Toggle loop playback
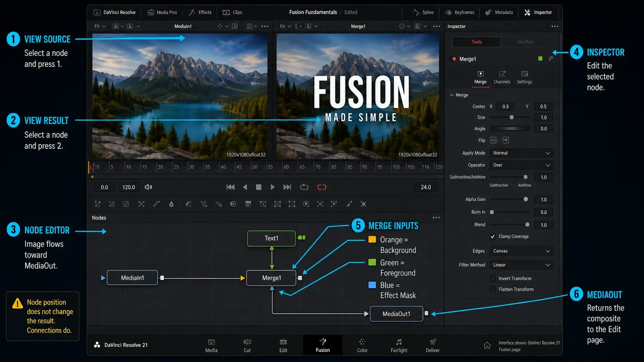644x362 pixels. pyautogui.click(x=304, y=187)
